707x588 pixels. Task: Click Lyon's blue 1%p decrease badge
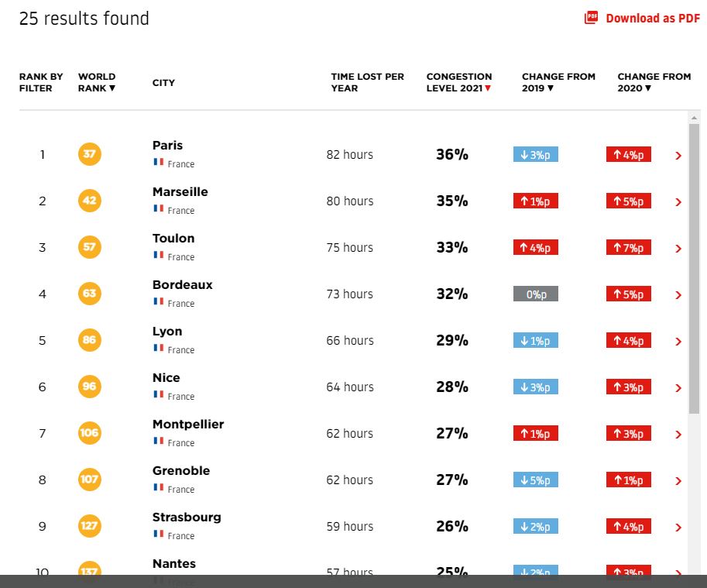pyautogui.click(x=535, y=341)
